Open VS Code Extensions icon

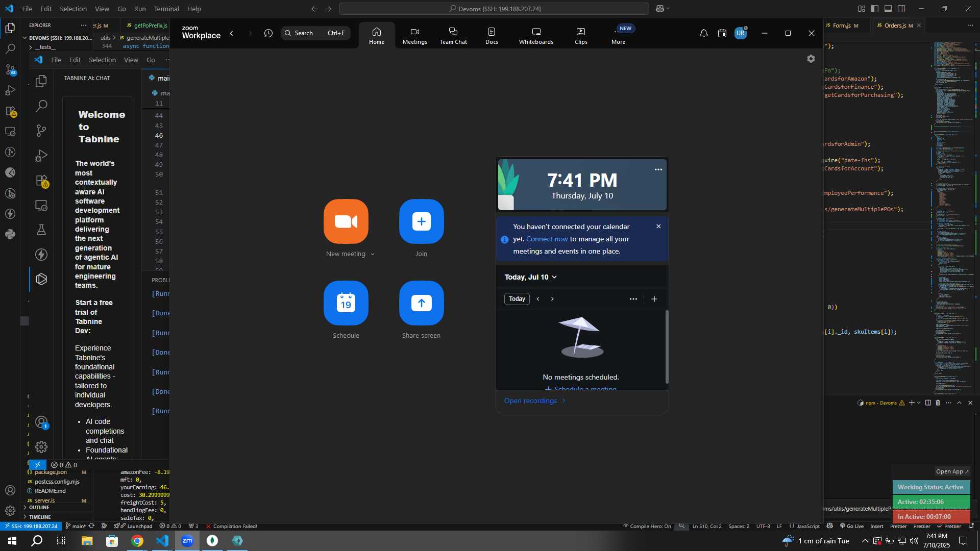click(10, 111)
